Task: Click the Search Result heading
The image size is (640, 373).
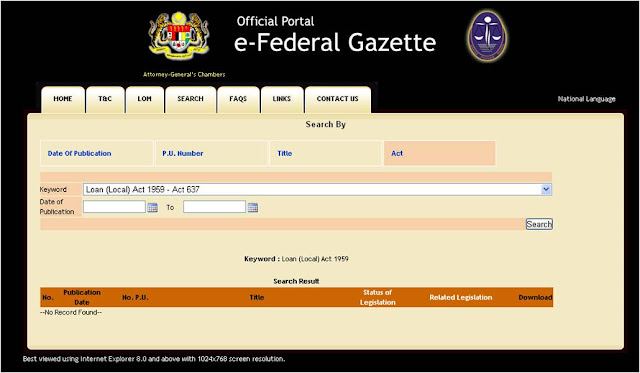Action: pos(296,281)
